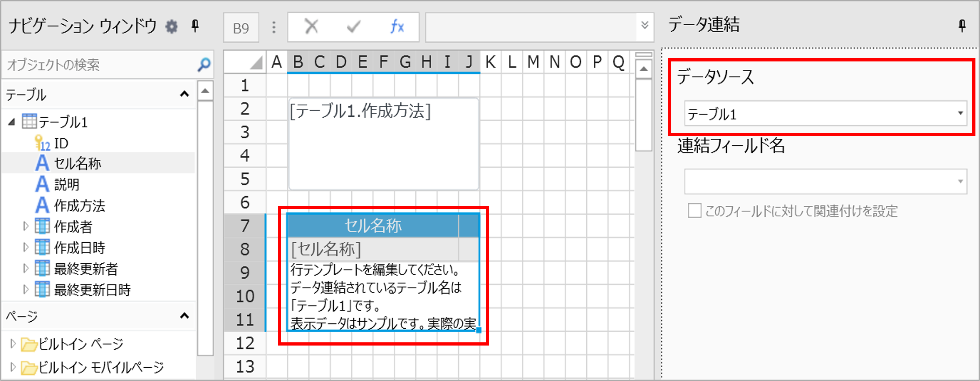Expand the 最終更新者 tree node
The height and width of the screenshot is (381, 980).
click(26, 269)
